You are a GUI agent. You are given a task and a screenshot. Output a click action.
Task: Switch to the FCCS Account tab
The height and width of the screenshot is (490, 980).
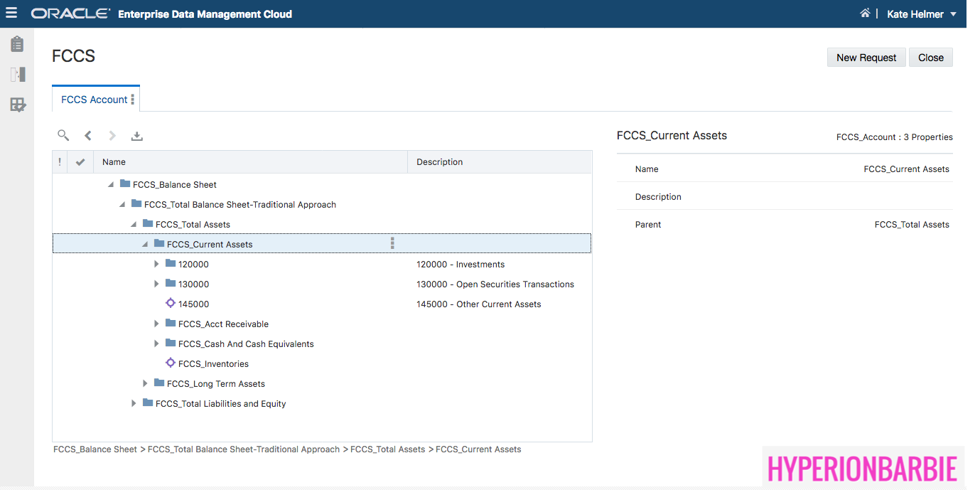(x=94, y=100)
